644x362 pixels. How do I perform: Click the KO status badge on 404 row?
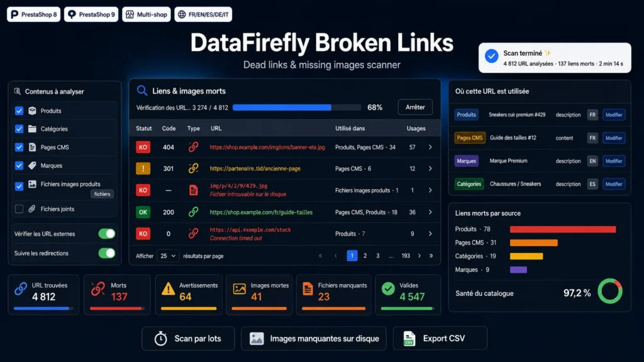coord(143,147)
